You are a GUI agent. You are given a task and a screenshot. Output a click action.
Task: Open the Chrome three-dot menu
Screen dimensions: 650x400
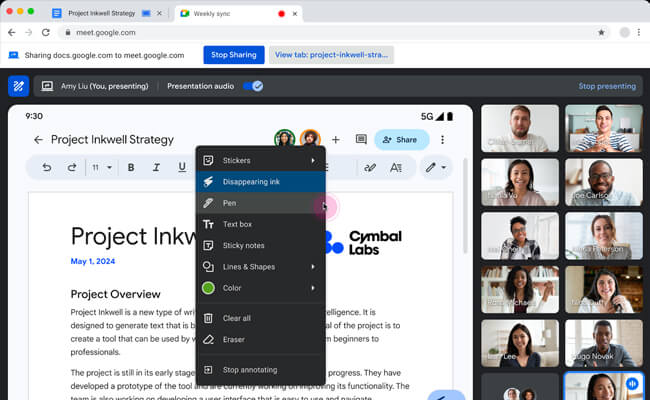point(639,32)
